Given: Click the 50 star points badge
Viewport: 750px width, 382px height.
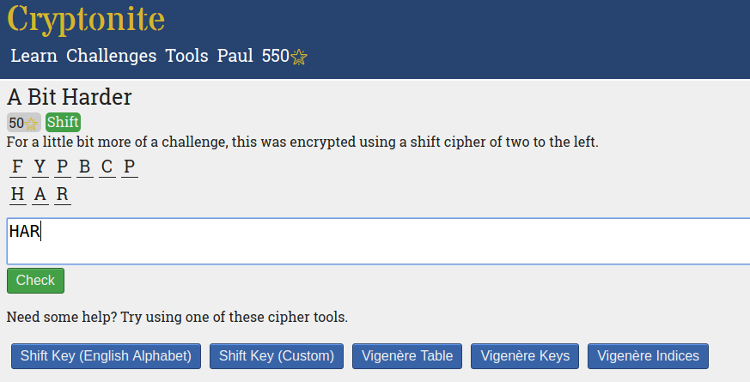Looking at the screenshot, I should coord(24,122).
